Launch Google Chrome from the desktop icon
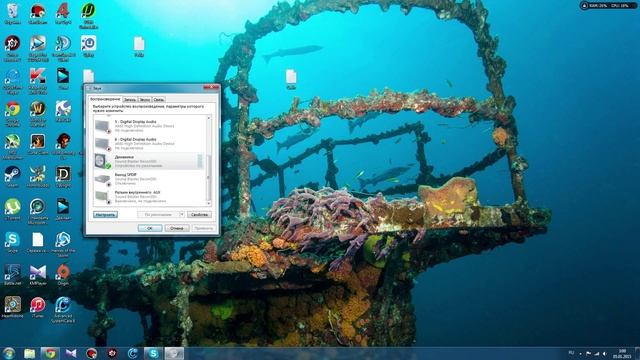640x360 pixels. [x=13, y=114]
